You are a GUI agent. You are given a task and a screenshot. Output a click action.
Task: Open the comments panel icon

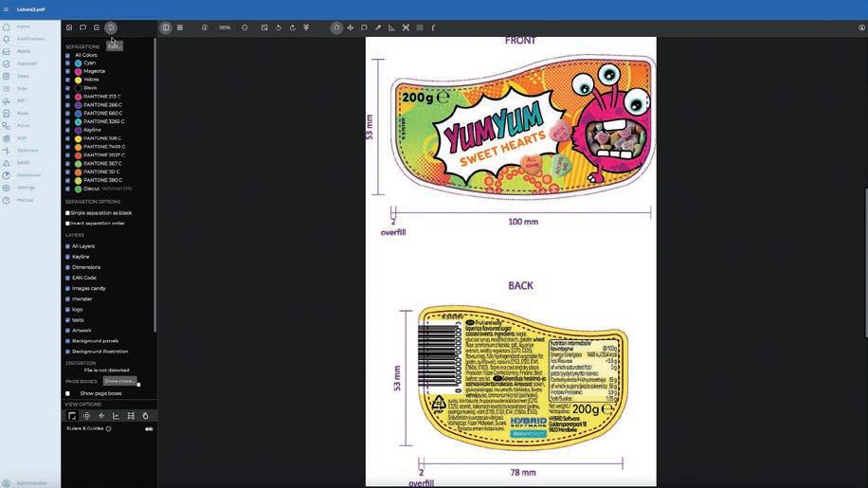point(83,27)
